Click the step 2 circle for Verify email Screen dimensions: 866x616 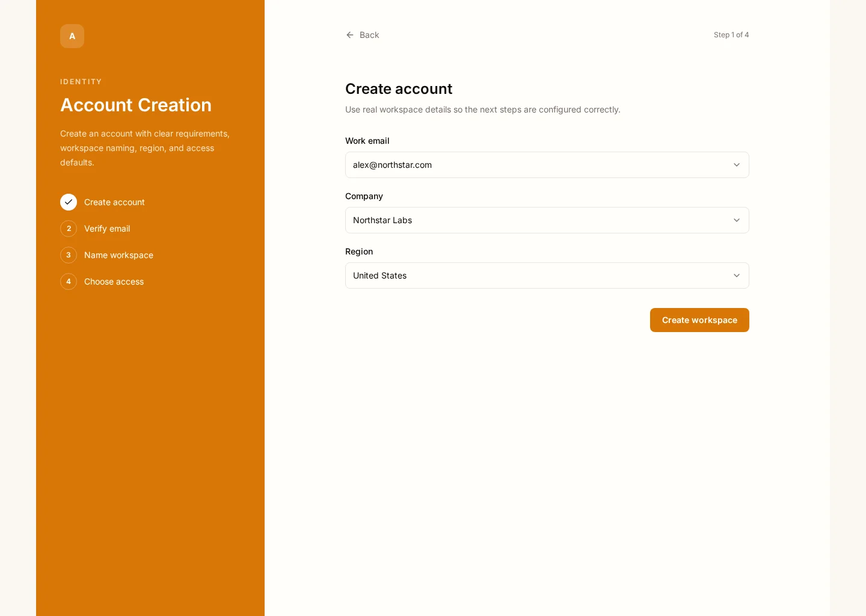coord(69,229)
